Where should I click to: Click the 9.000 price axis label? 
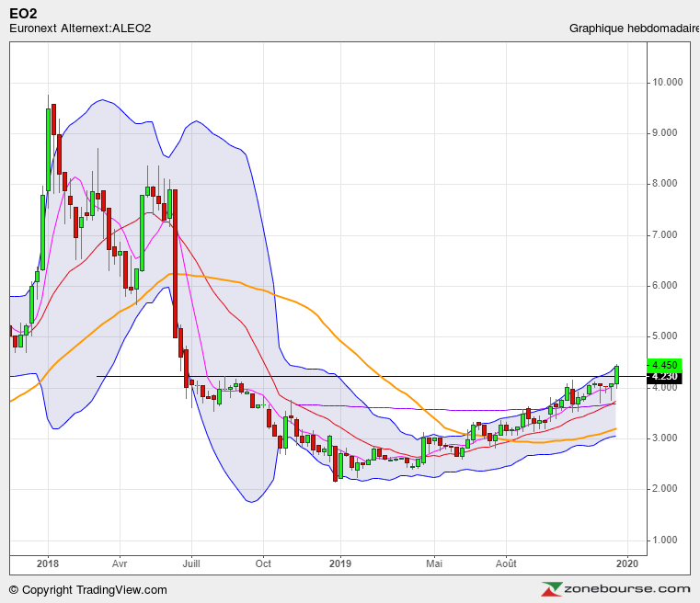tap(665, 133)
